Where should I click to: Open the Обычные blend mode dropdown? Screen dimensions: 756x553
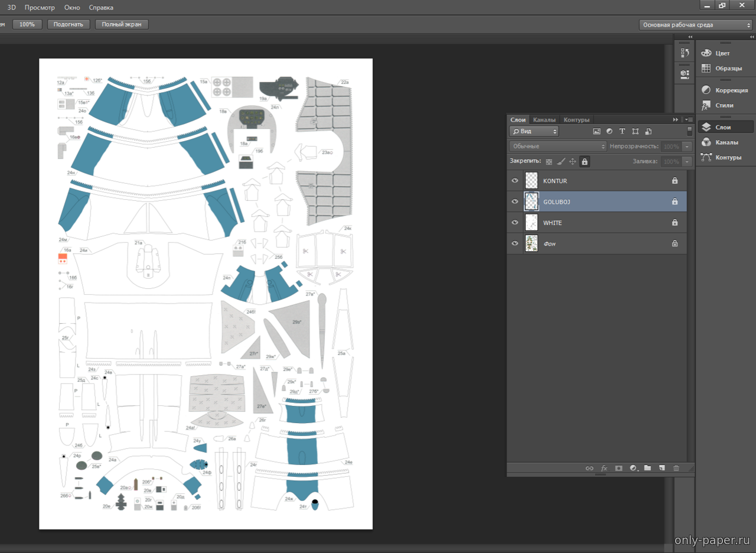coord(558,146)
